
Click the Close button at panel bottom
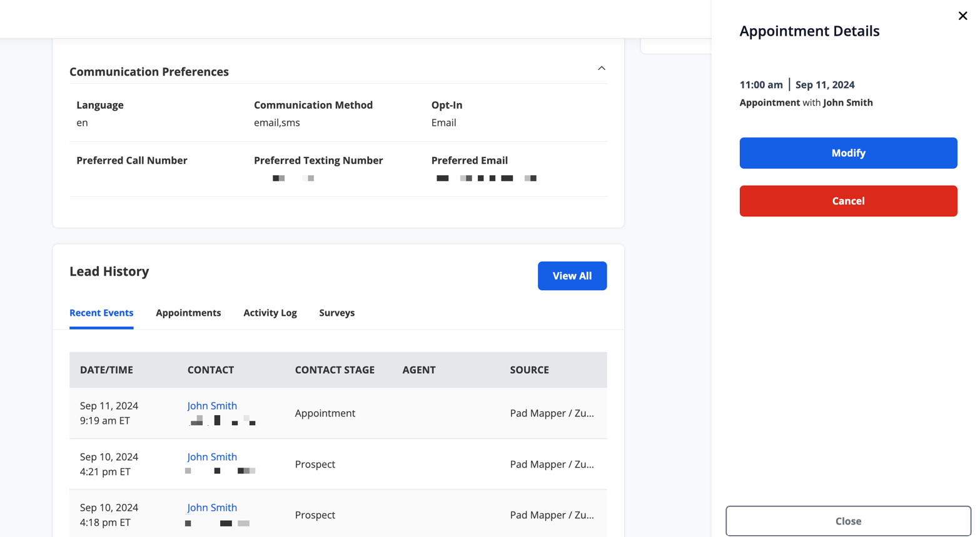(848, 521)
